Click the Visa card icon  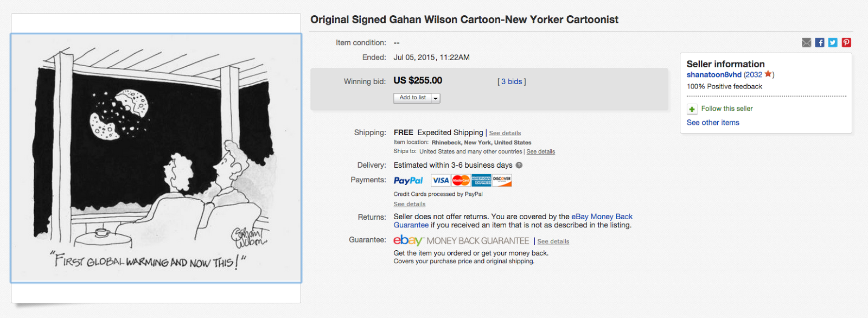coord(441,181)
